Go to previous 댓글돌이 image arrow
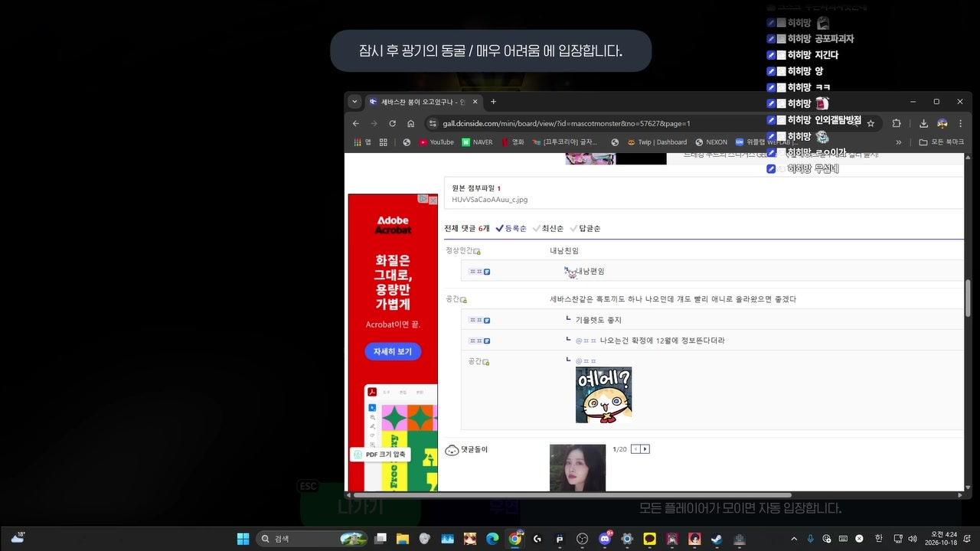 point(635,449)
